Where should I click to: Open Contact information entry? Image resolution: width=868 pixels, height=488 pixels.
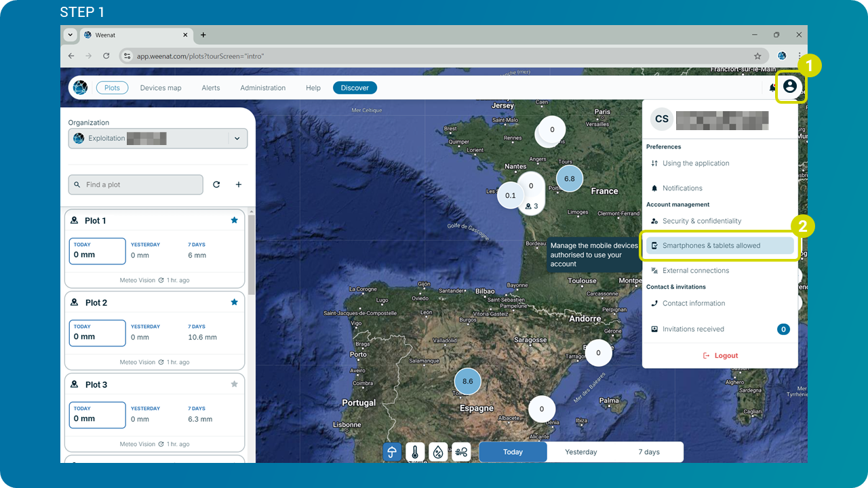pos(720,304)
